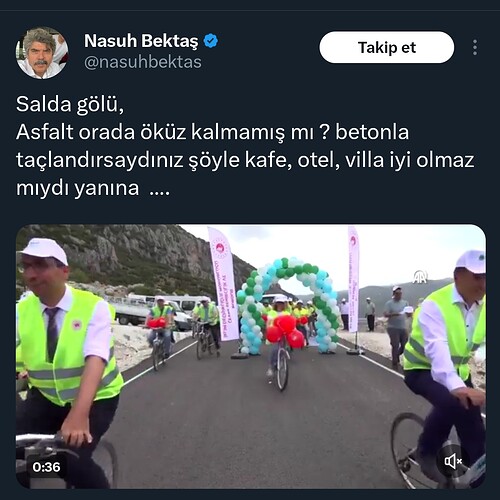
Task: Click the AA watermark logo in video
Action: pos(420,277)
